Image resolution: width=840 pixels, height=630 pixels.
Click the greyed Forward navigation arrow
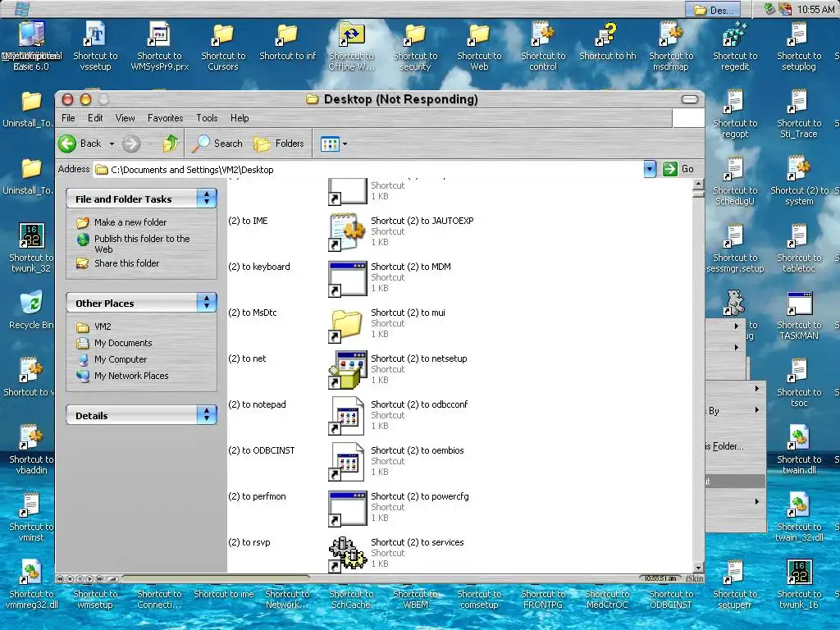point(131,144)
